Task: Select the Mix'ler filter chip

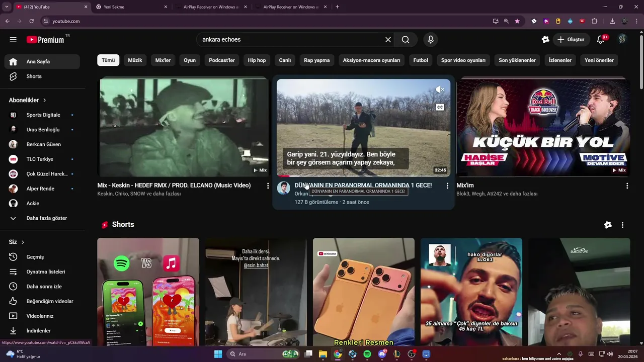Action: pyautogui.click(x=163, y=60)
